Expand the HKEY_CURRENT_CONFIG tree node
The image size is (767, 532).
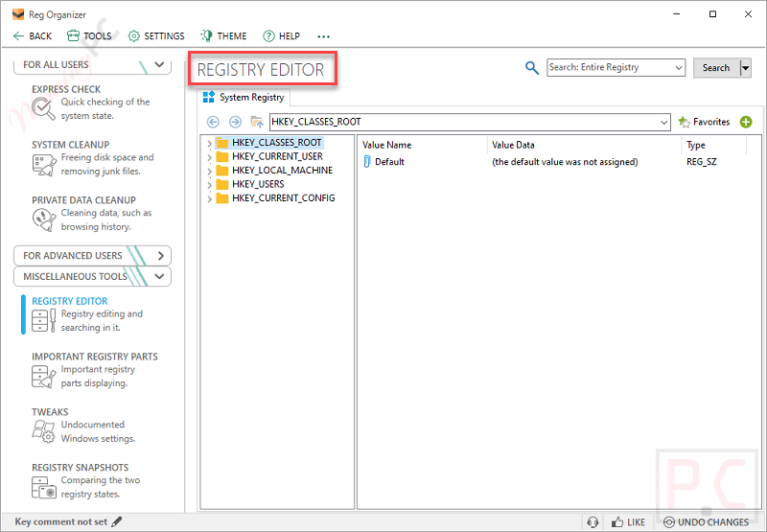click(209, 199)
